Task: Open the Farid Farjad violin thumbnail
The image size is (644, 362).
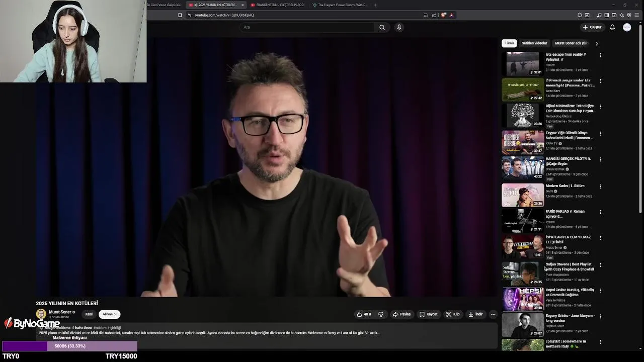Action: 523,221
